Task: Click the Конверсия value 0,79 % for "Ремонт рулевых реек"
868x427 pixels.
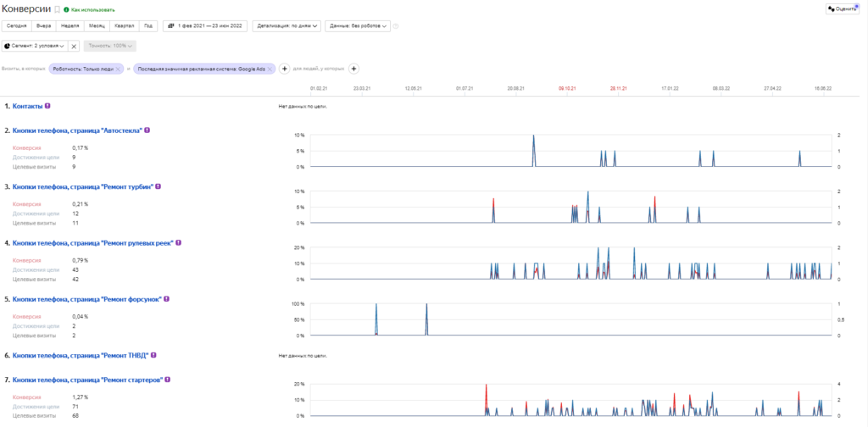Action: coord(81,260)
